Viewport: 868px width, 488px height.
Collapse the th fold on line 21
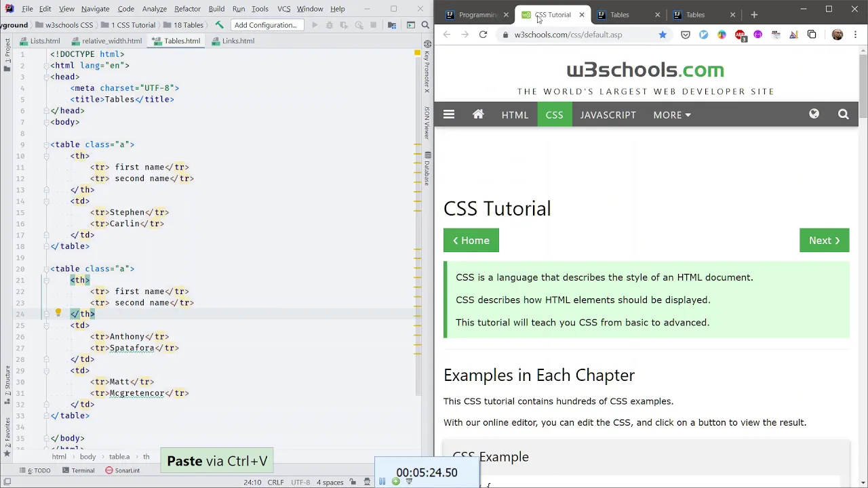(x=47, y=280)
